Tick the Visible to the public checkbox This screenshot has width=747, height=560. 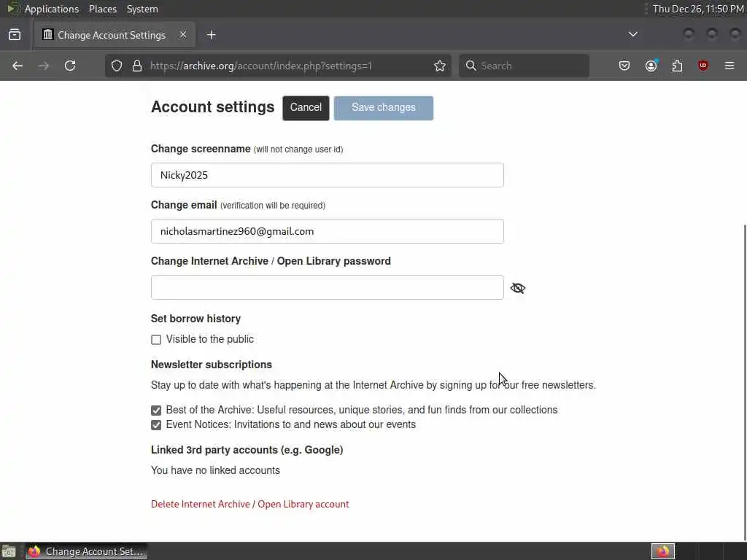point(156,340)
